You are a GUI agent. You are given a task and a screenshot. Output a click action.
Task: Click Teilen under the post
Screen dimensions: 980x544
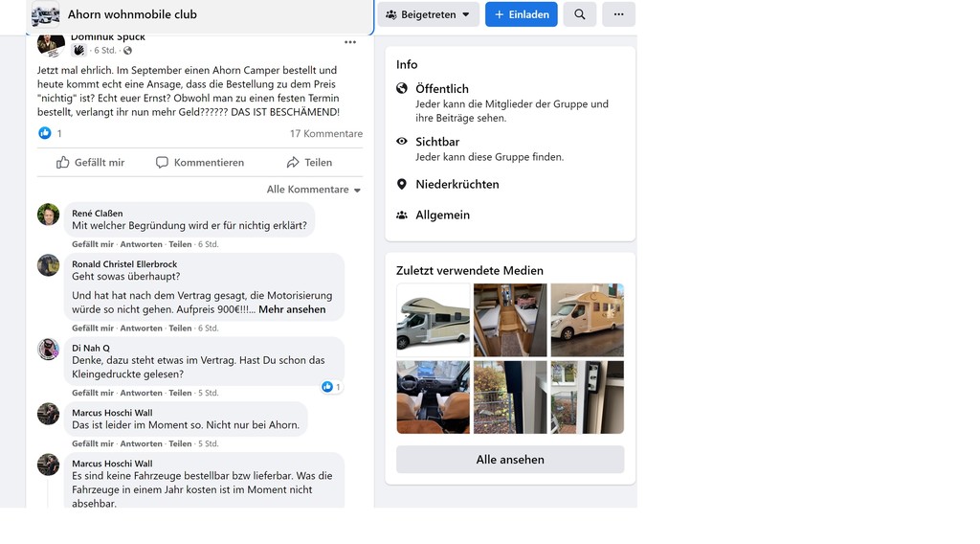pyautogui.click(x=309, y=163)
